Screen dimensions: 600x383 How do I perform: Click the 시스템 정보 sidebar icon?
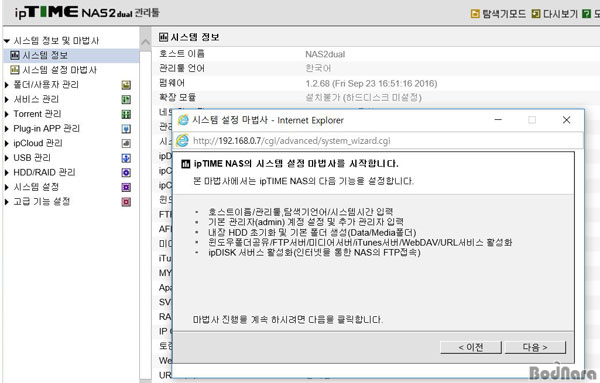tap(15, 55)
